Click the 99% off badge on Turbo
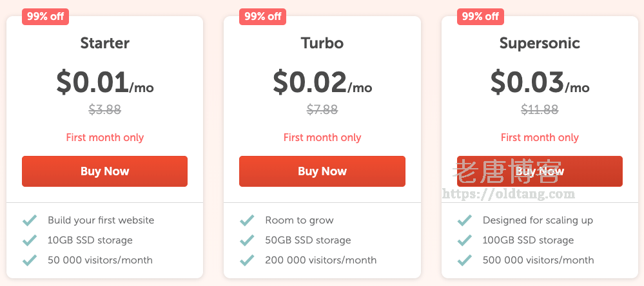The height and width of the screenshot is (286, 644). 263,16
